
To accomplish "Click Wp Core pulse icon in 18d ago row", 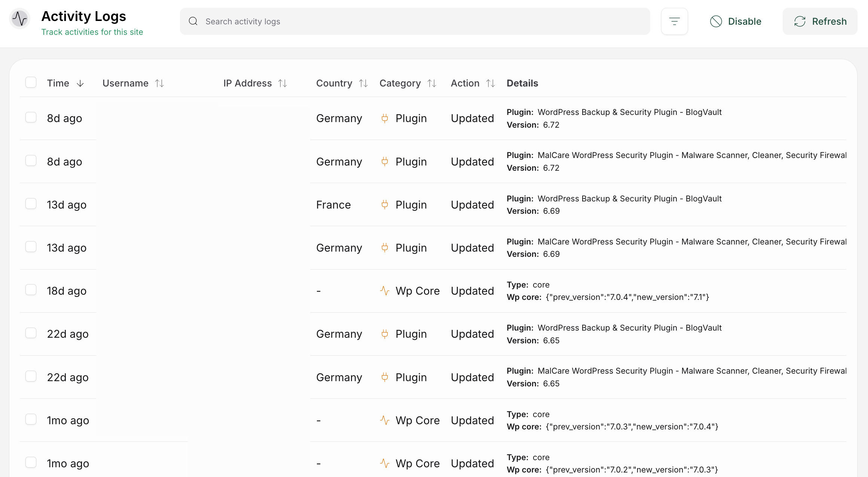I will pyautogui.click(x=385, y=291).
